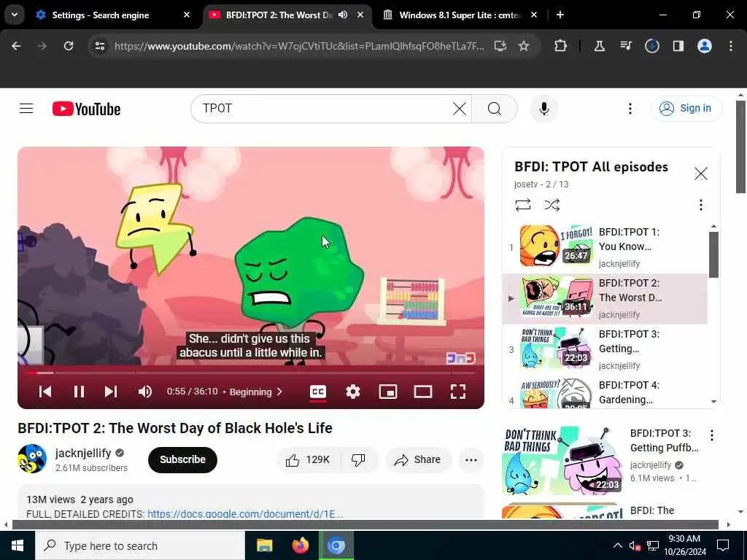747x560 pixels.
Task: Toggle closed captions CC
Action: coord(318,392)
